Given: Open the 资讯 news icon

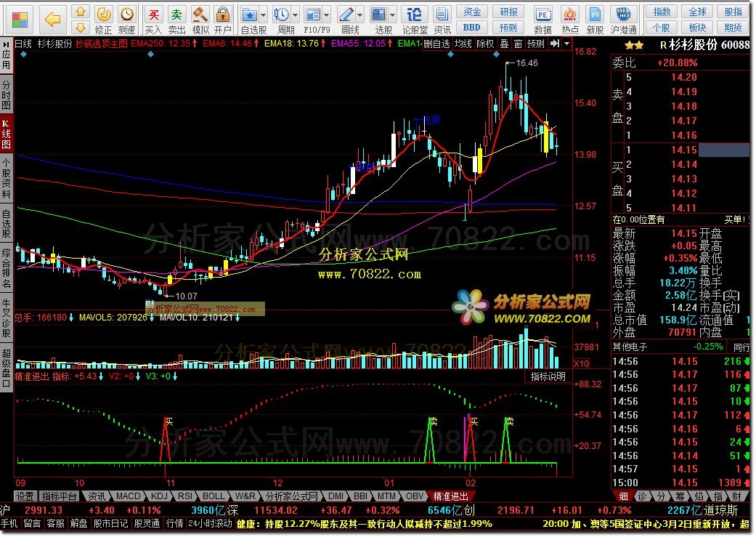Looking at the screenshot, I should (442, 20).
